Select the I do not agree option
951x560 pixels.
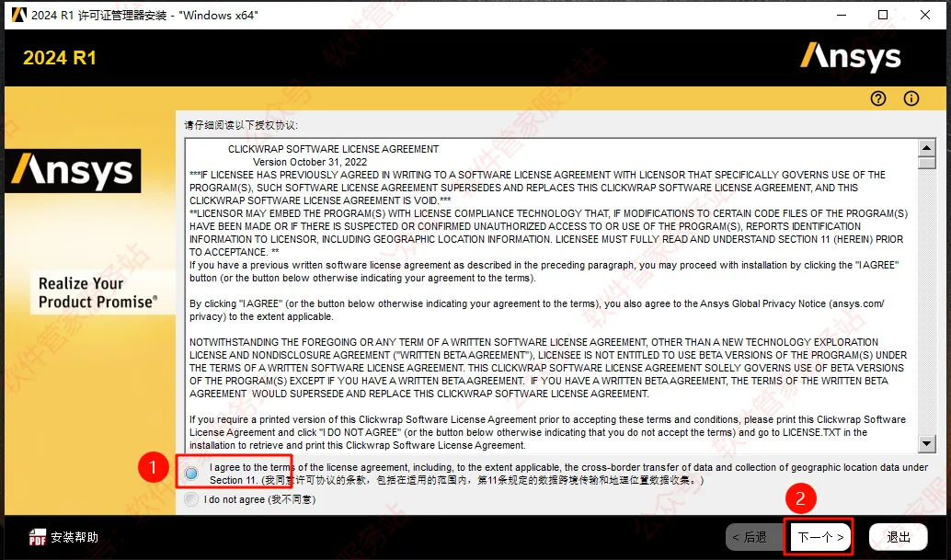click(191, 498)
